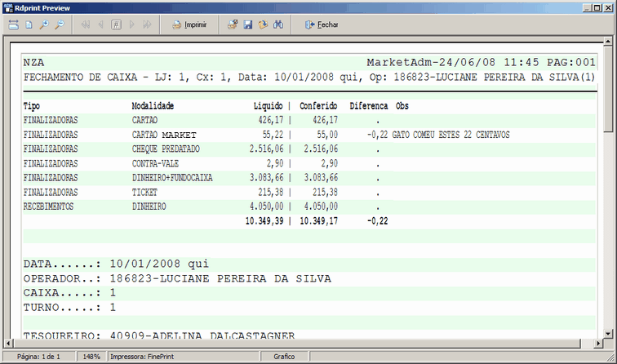Click the 'Página: 1 de 1' status entry
This screenshot has width=617, height=364.
coord(38,357)
